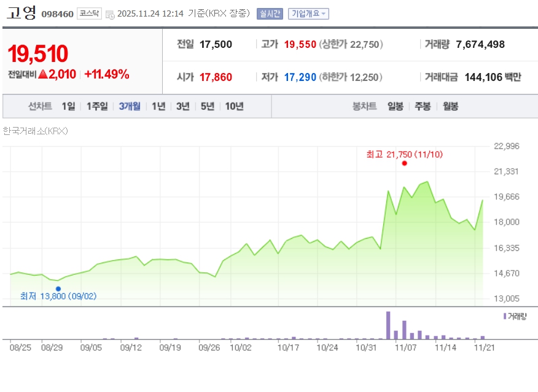Choose the 5년 chart period
The width and height of the screenshot is (538, 392).
point(208,106)
